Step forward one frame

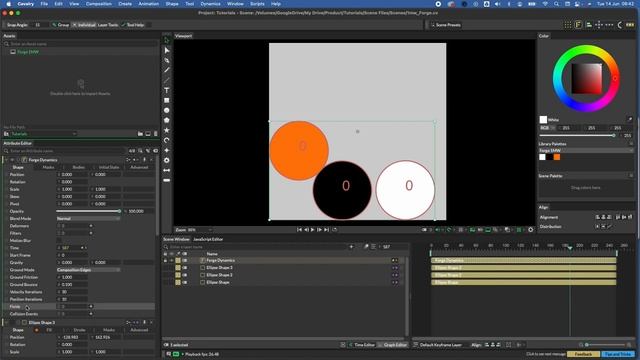tap(320, 230)
